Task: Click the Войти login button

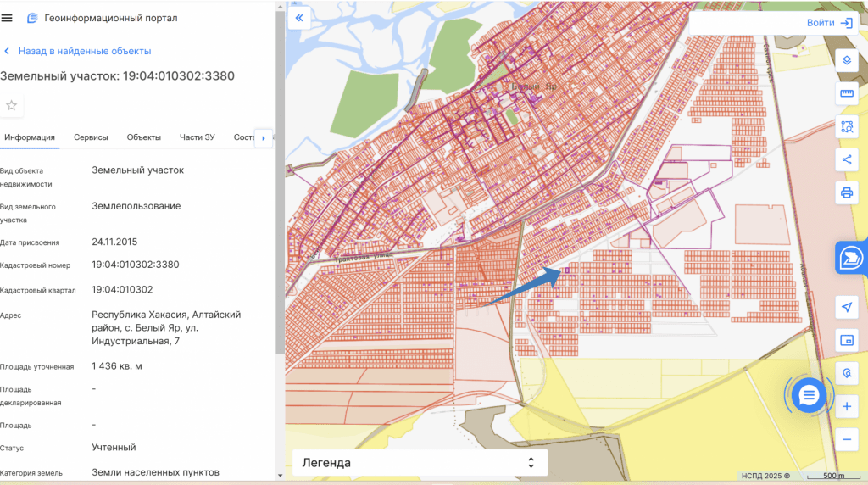Action: tap(829, 23)
